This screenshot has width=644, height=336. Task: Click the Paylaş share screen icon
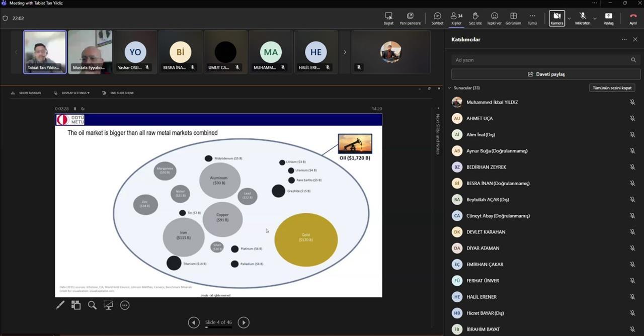coord(608,18)
